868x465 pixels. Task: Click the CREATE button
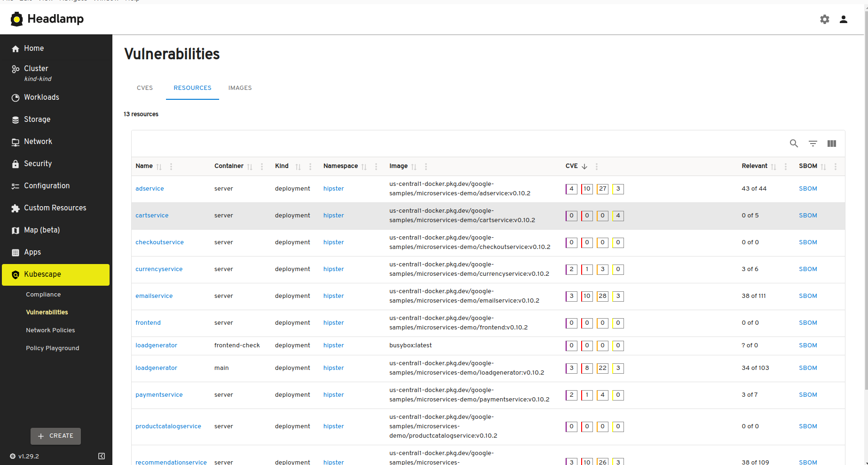pos(55,436)
